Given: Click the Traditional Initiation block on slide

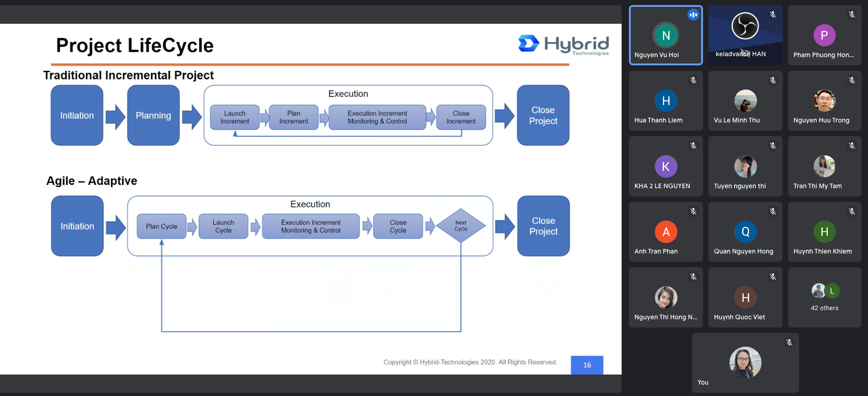Looking at the screenshot, I should point(77,115).
